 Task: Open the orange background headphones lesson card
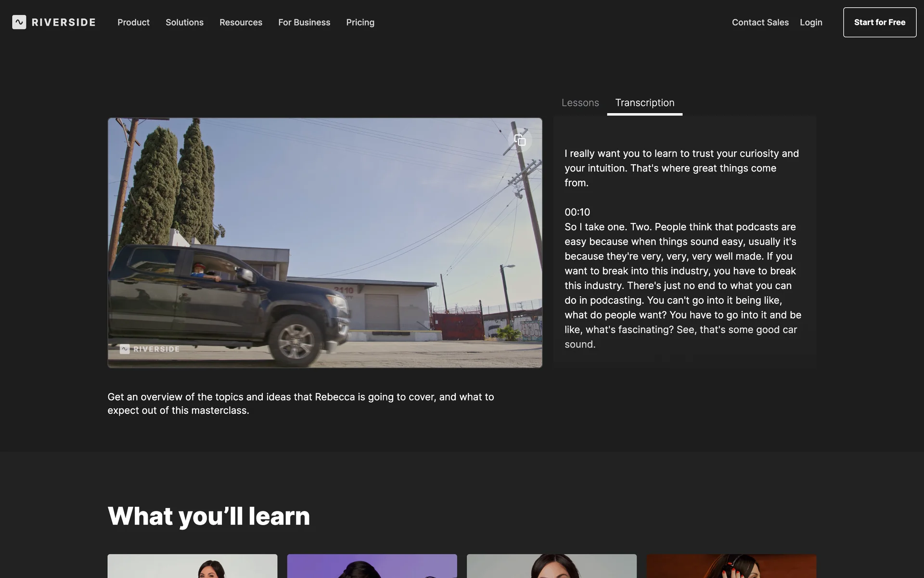731,566
